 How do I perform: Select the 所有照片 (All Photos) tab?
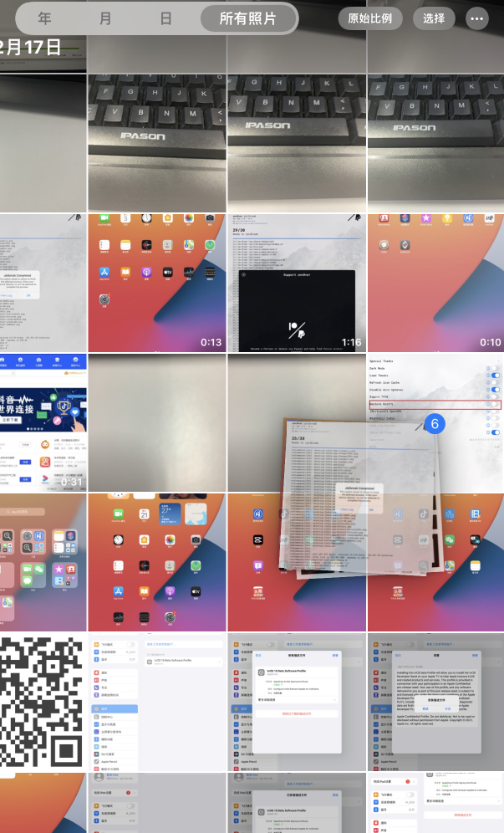248,18
